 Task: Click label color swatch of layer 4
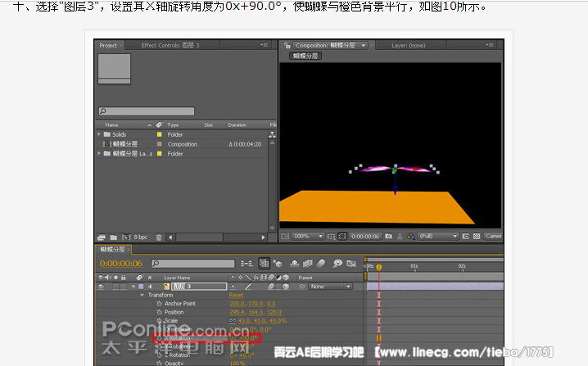pyautogui.click(x=141, y=287)
